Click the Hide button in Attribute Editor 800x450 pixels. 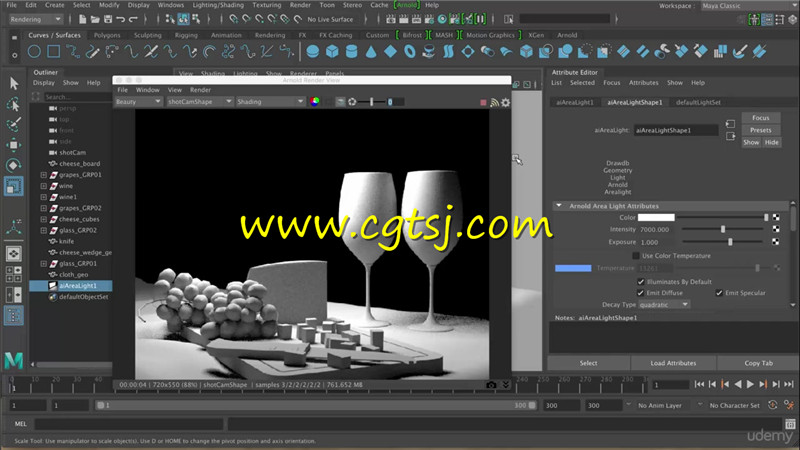[771, 142]
